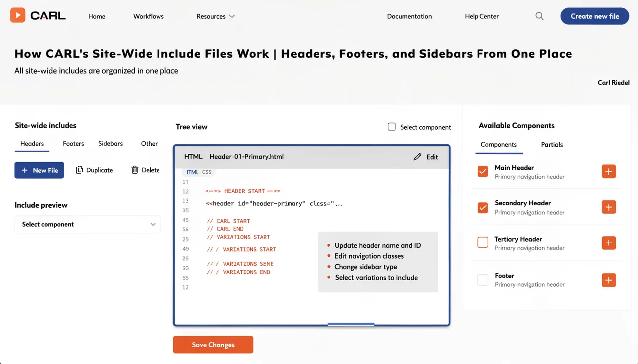Switch to the Footers tab

(73, 143)
